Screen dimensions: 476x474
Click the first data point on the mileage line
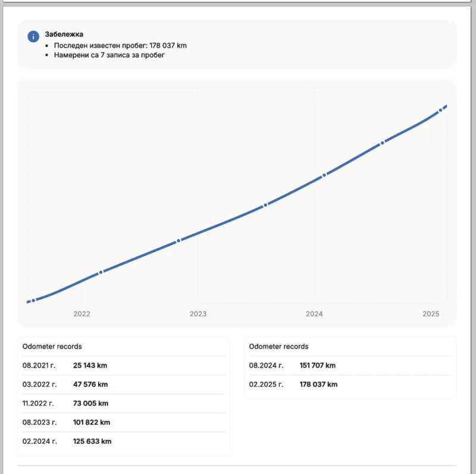click(33, 300)
